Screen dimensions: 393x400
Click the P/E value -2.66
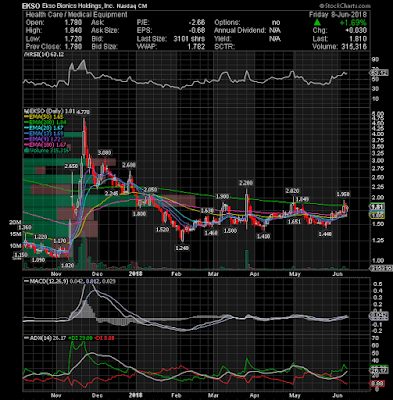[x=196, y=23]
